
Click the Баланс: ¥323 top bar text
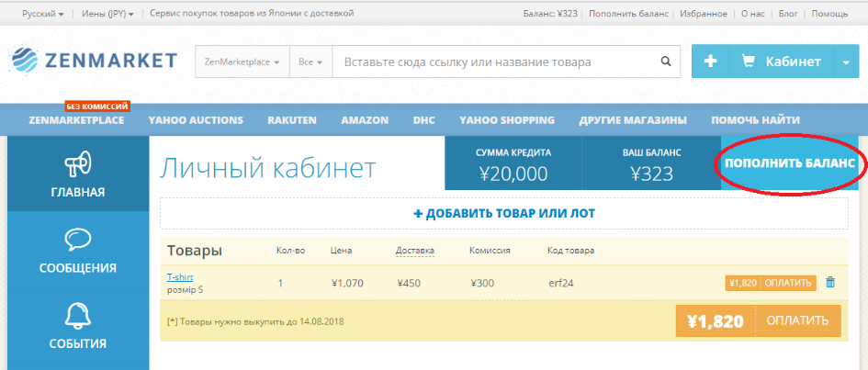tap(549, 13)
